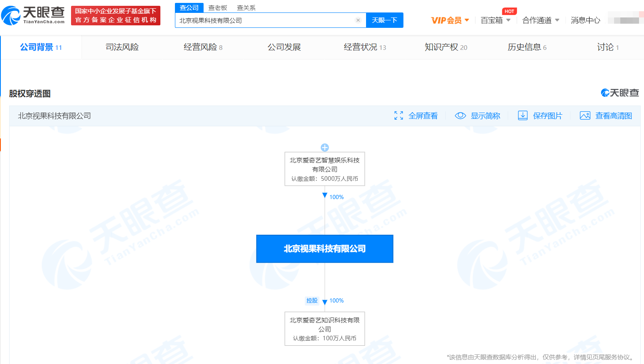This screenshot has height=364, width=644.
Task: Switch to 公司发展 tab
Action: pyautogui.click(x=284, y=47)
